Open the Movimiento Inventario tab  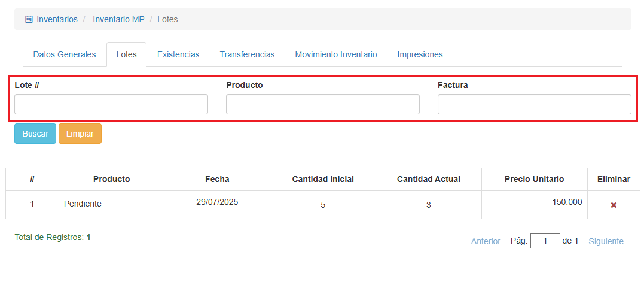pyautogui.click(x=336, y=54)
